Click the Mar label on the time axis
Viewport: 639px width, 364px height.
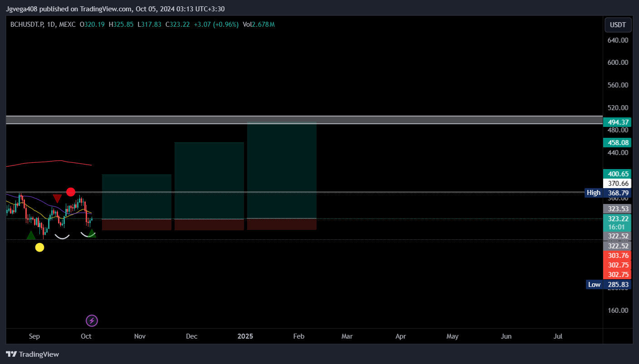(x=347, y=336)
